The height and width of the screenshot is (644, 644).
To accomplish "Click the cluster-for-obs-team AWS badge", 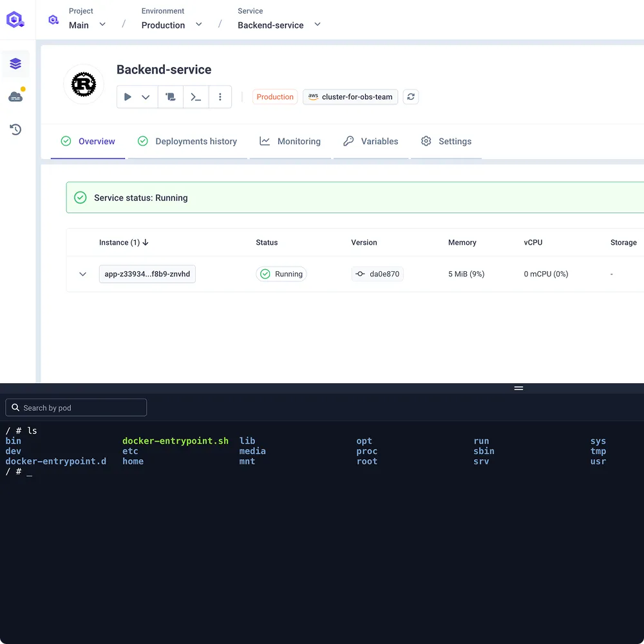I will click(x=350, y=97).
